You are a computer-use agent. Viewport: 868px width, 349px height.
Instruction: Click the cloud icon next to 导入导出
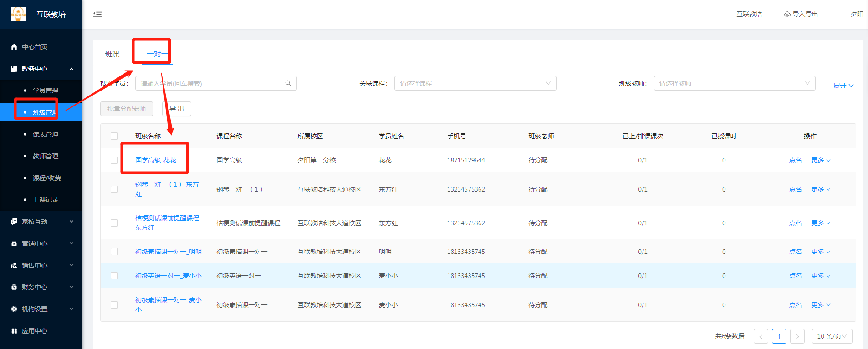787,14
